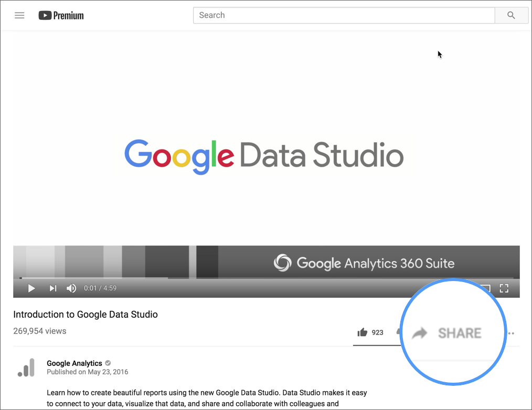Mute the video volume
The image size is (532, 410).
pos(71,288)
